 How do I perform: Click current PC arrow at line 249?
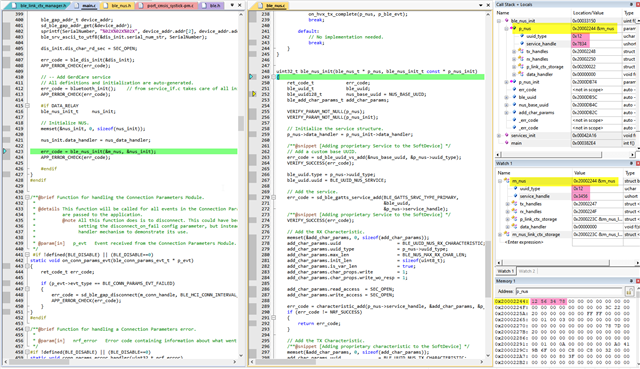click(252, 77)
